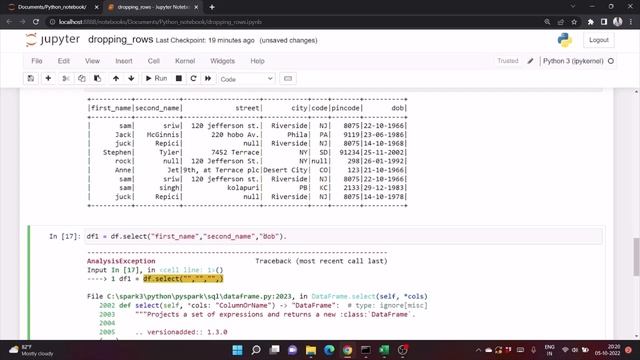The width and height of the screenshot is (640, 360).
Task: Open the browser profile avatar
Action: pyautogui.click(x=618, y=22)
